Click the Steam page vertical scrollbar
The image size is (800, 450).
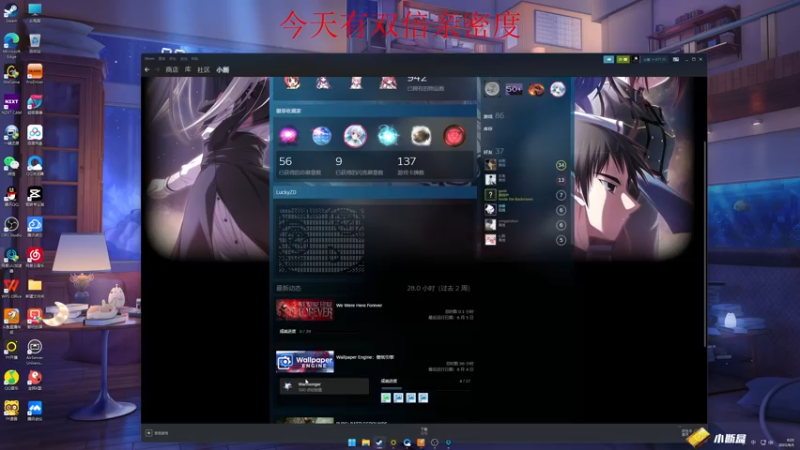[705, 244]
